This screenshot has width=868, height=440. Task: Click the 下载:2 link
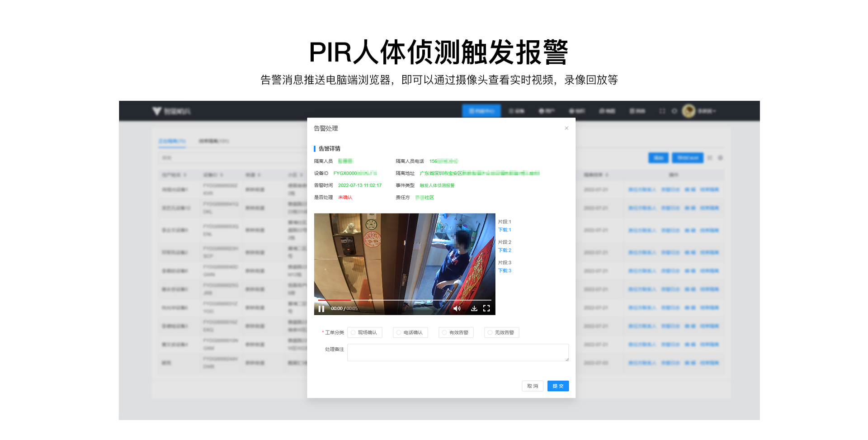[x=505, y=250]
